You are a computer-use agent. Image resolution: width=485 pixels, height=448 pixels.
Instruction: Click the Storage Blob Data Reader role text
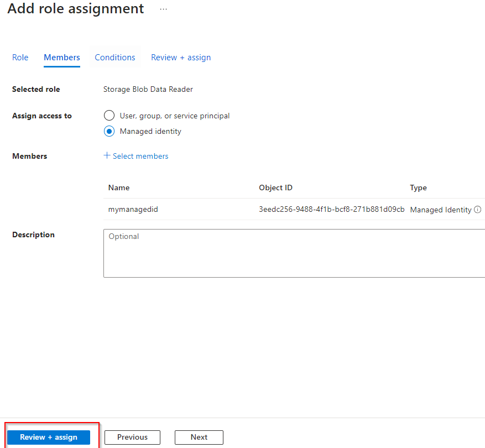tap(148, 89)
